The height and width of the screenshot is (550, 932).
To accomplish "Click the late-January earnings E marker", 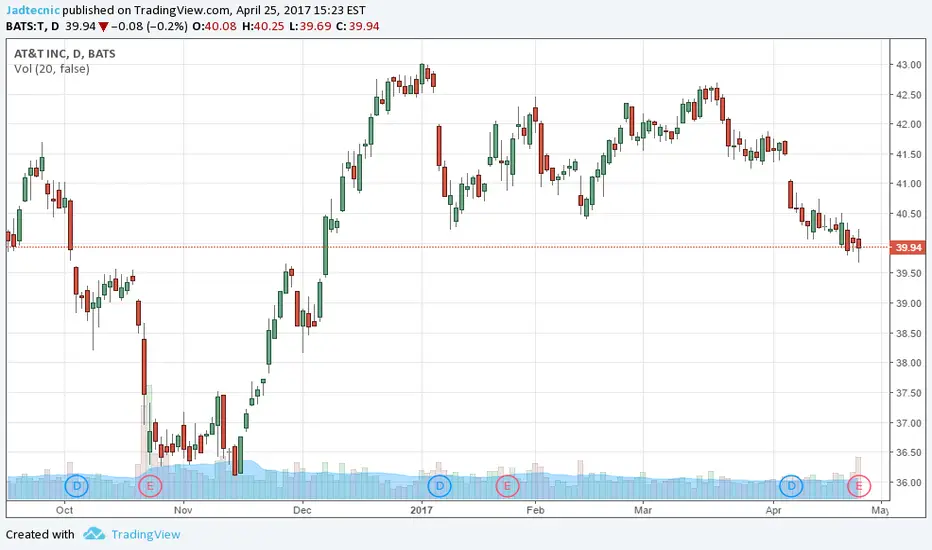I will pyautogui.click(x=507, y=486).
